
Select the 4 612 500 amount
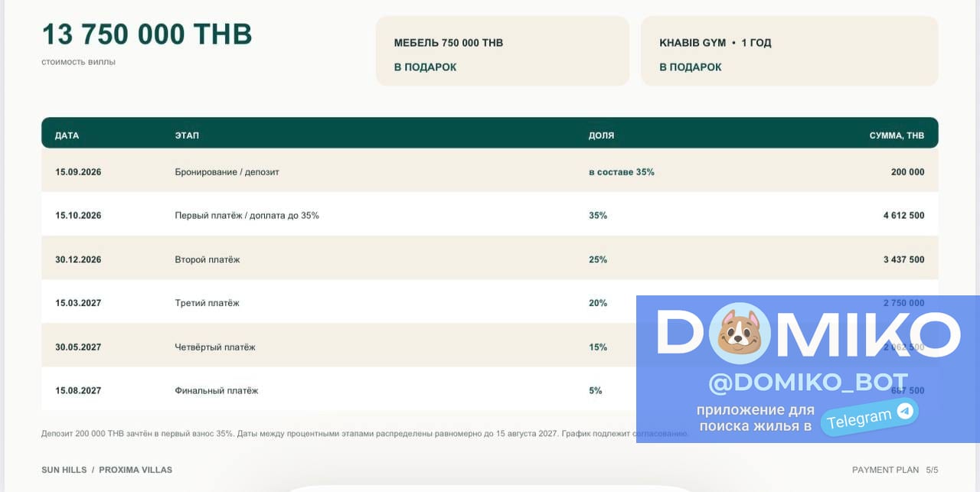903,216
